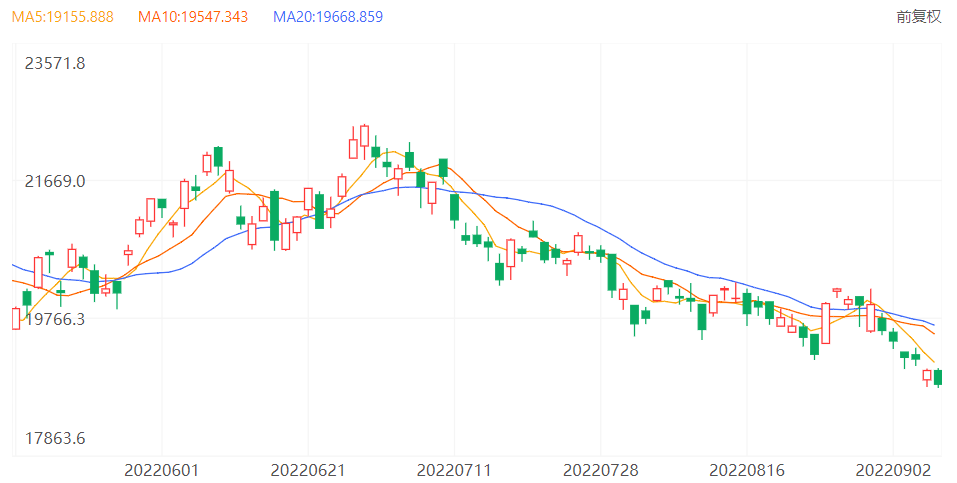Click the 20220728 date axis label
957x483 pixels.
pos(601,470)
